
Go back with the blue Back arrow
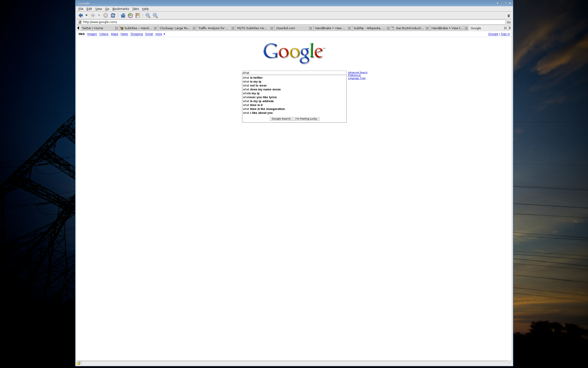pos(81,15)
